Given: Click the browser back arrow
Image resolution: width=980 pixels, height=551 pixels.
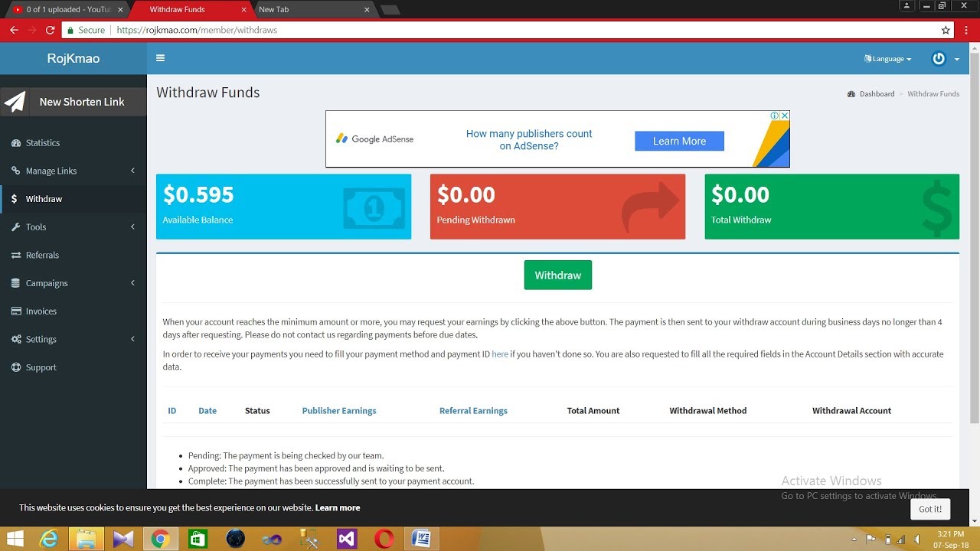Looking at the screenshot, I should pyautogui.click(x=14, y=30).
